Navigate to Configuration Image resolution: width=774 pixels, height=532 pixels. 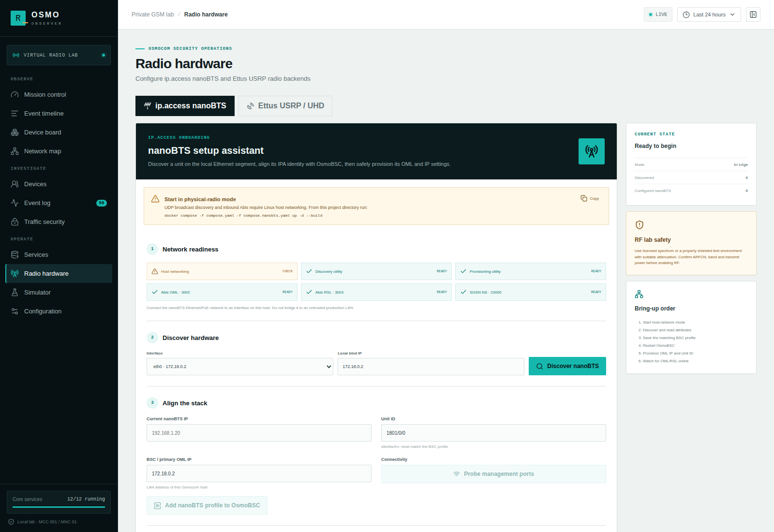59,311
